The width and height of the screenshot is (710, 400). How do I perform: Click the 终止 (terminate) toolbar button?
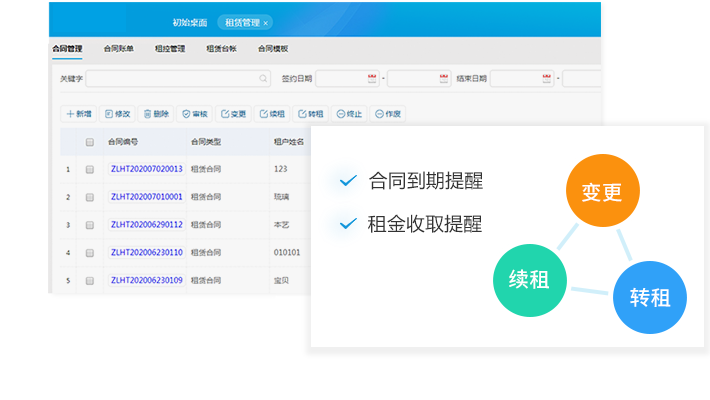pos(349,114)
